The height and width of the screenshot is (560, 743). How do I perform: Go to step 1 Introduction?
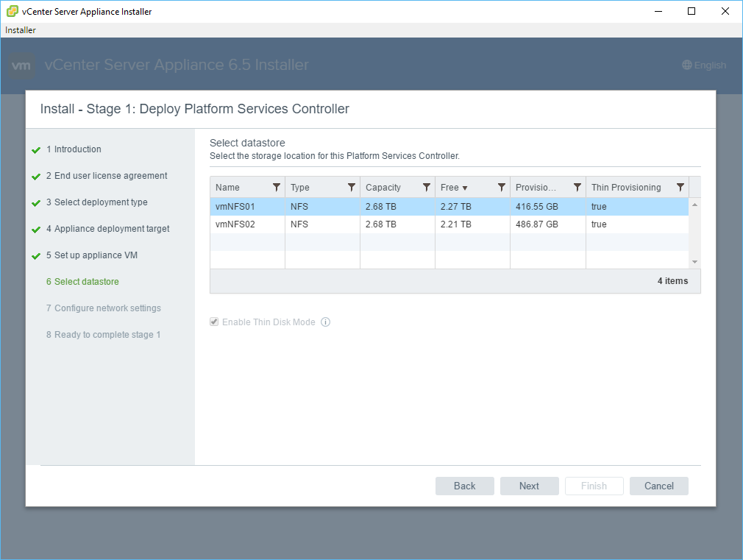77,149
